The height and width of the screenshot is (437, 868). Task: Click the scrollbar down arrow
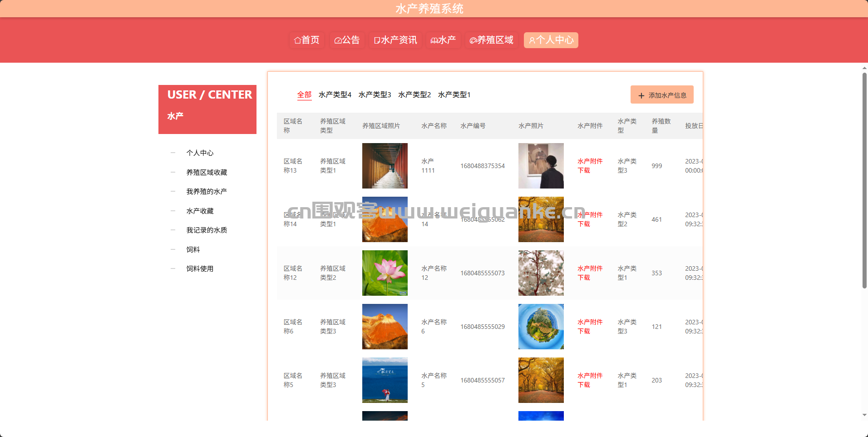(864, 415)
